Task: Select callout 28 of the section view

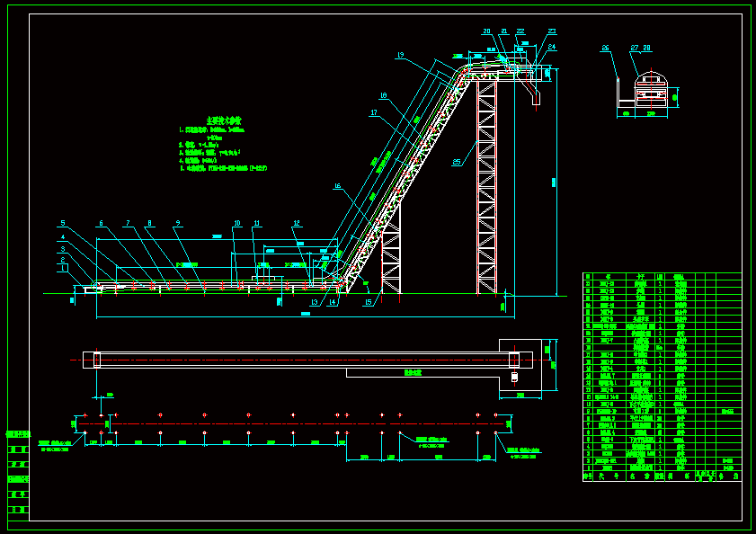Action: click(x=646, y=49)
